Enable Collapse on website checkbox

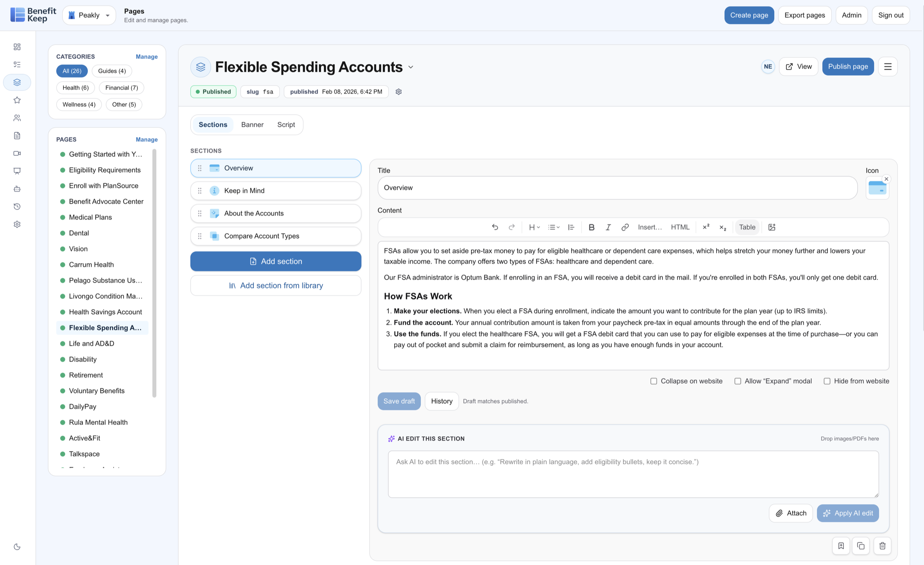(x=654, y=381)
